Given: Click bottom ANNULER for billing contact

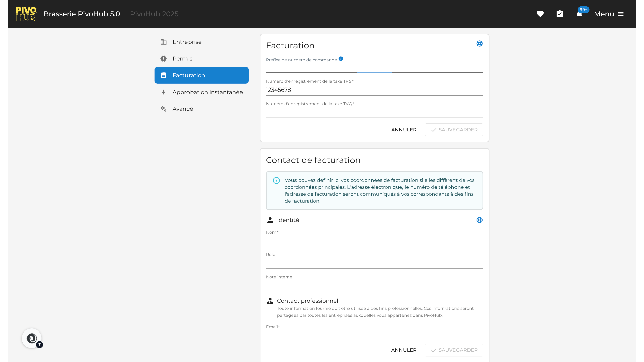Looking at the screenshot, I should [404, 350].
